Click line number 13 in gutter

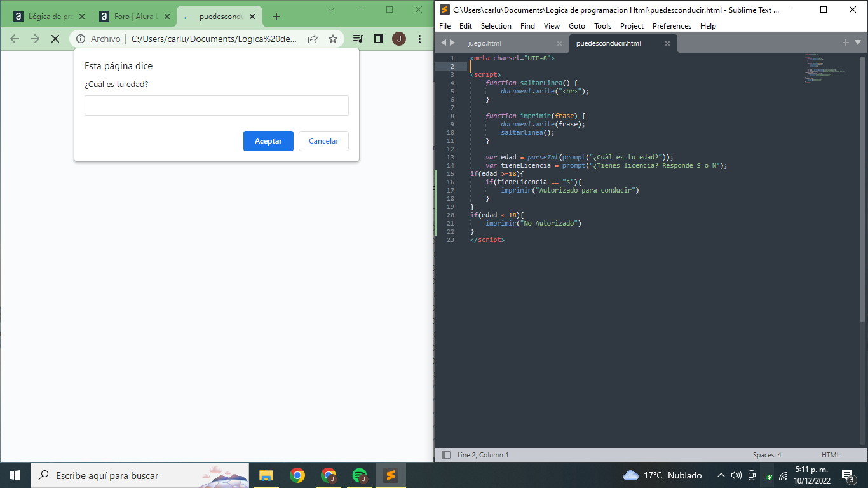(451, 157)
